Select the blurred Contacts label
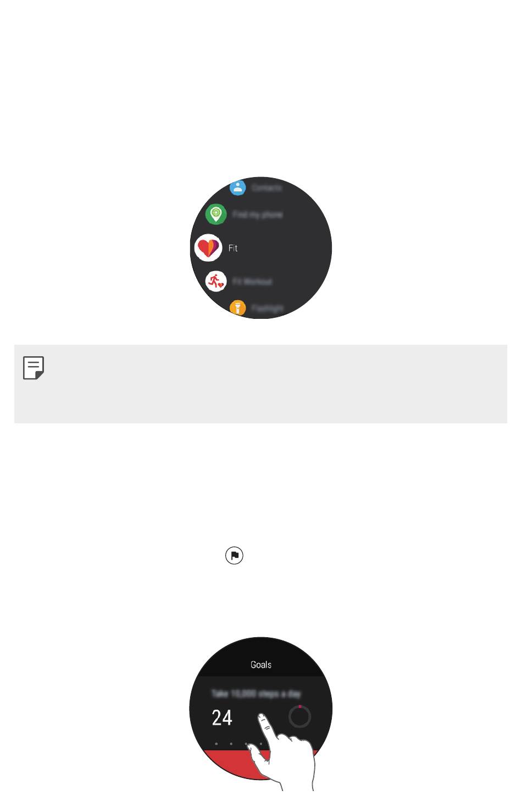This screenshot has height=812, width=522. pos(266,187)
